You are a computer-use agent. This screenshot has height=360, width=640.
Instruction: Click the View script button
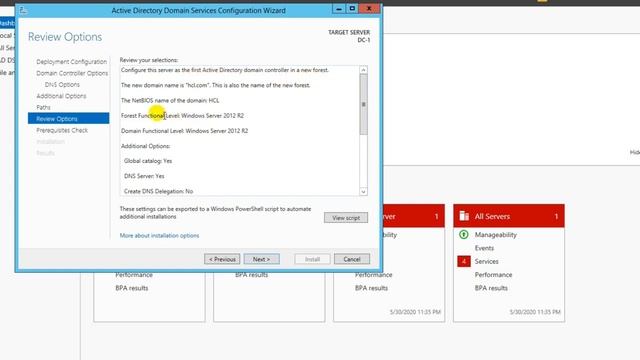click(346, 218)
